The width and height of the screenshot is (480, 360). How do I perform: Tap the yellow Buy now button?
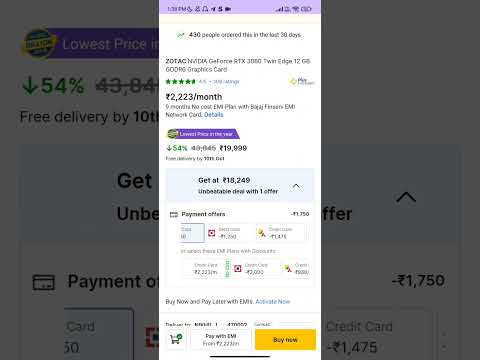pos(285,340)
